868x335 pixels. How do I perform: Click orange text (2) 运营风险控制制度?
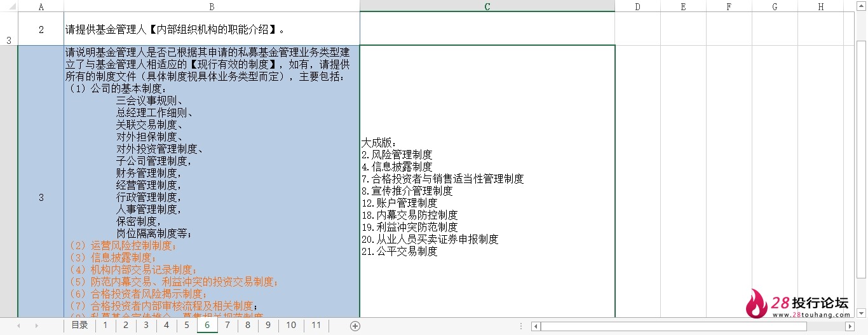click(123, 245)
